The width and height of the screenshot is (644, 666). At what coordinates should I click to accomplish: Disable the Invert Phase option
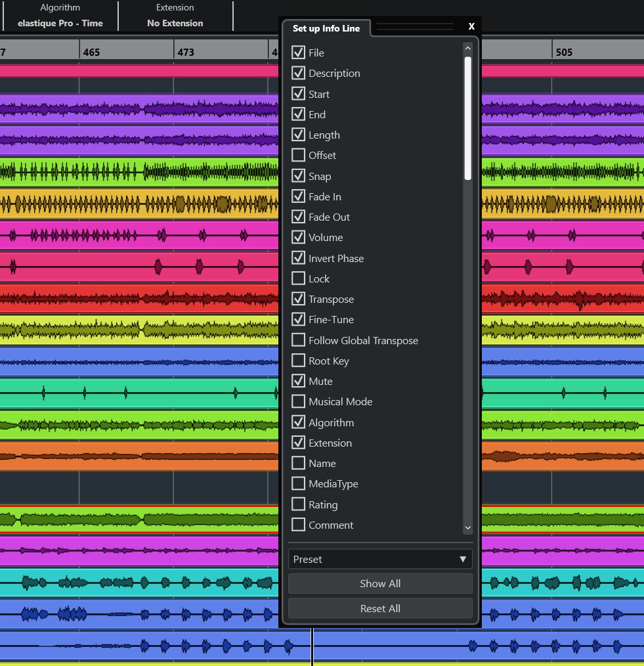(298, 258)
